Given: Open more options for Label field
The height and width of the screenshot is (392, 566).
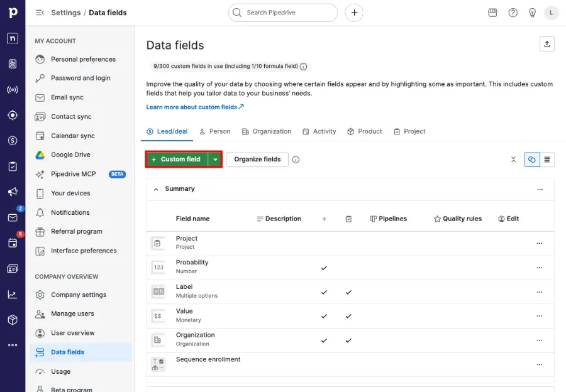Looking at the screenshot, I should [x=540, y=292].
